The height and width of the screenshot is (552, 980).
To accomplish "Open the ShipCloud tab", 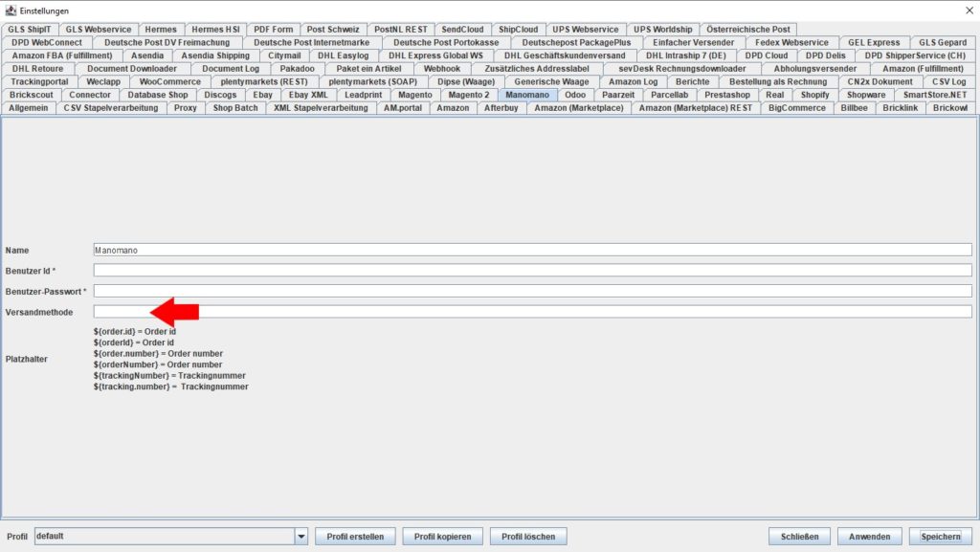I will 518,30.
